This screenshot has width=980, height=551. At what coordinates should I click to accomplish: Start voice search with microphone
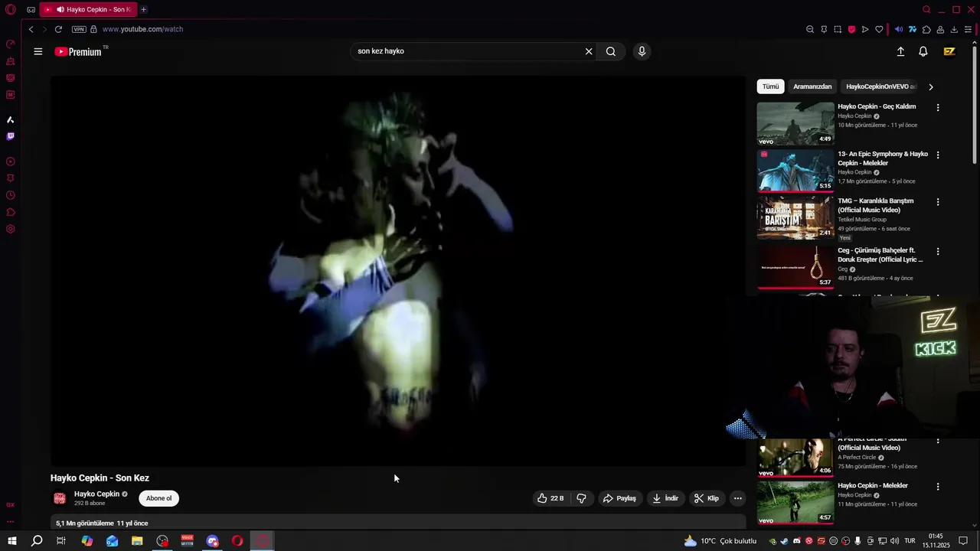[642, 51]
